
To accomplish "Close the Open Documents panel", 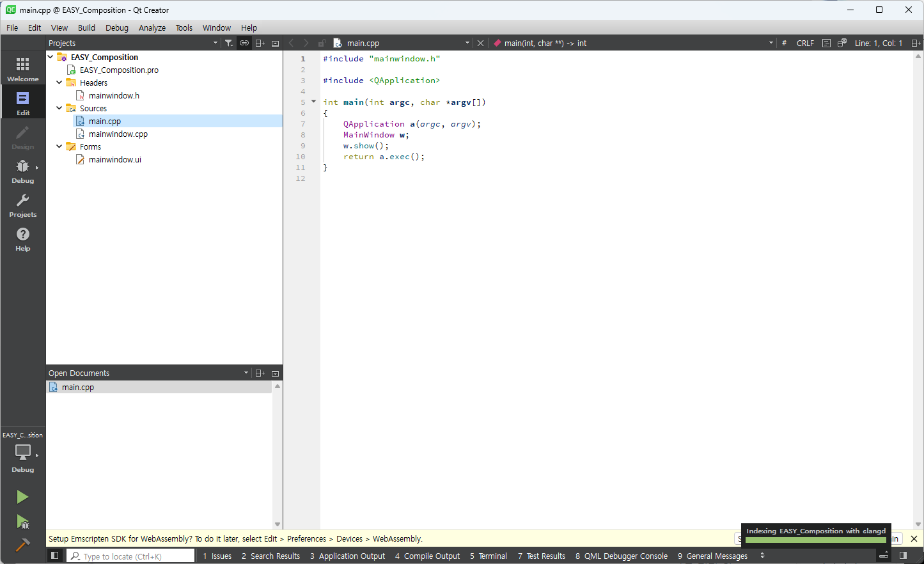I will 275,373.
